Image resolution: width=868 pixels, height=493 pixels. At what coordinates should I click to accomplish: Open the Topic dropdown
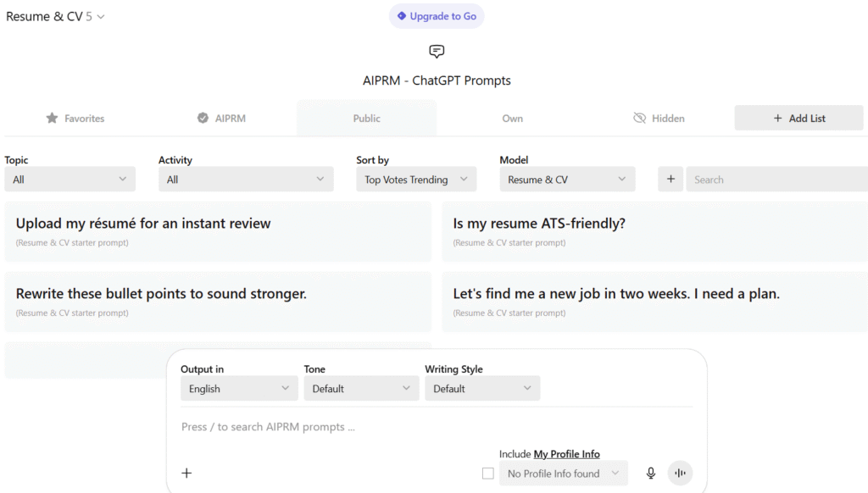70,179
